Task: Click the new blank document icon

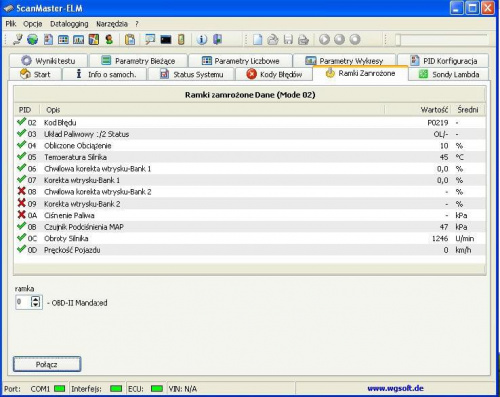Action: [x=258, y=39]
